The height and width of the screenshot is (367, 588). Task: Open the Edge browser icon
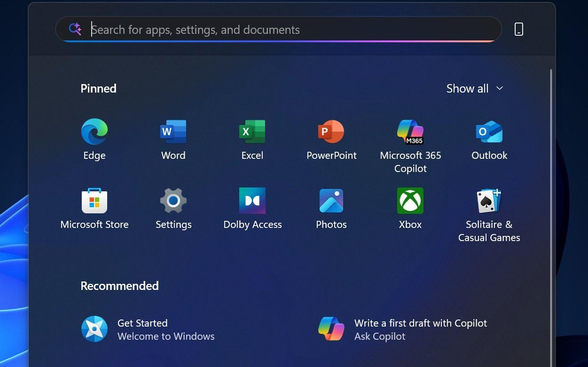tap(94, 132)
